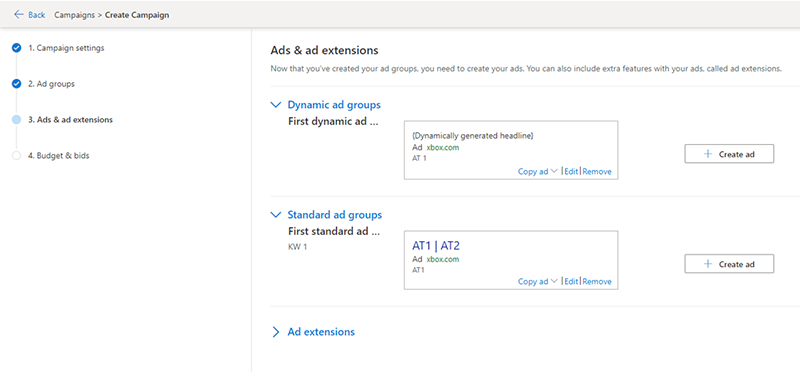This screenshot has height=372, width=800.
Task: Remove the dynamic ad for xbox.com
Action: pyautogui.click(x=597, y=171)
